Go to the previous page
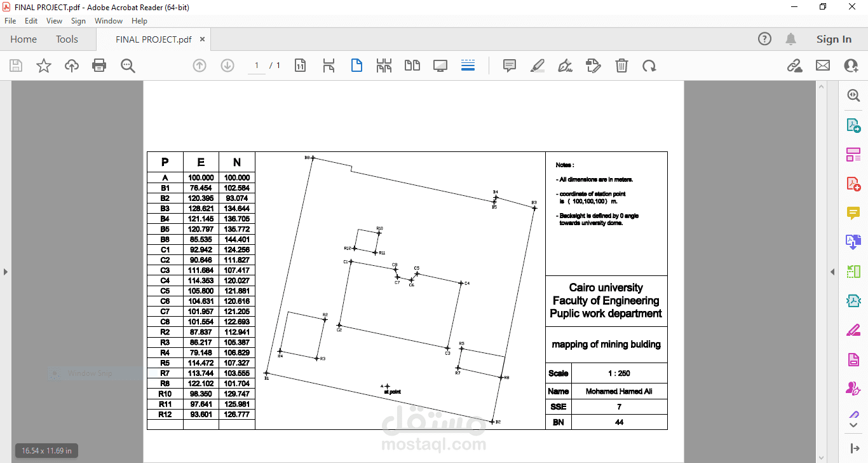Image resolution: width=868 pixels, height=463 pixels. pos(200,66)
